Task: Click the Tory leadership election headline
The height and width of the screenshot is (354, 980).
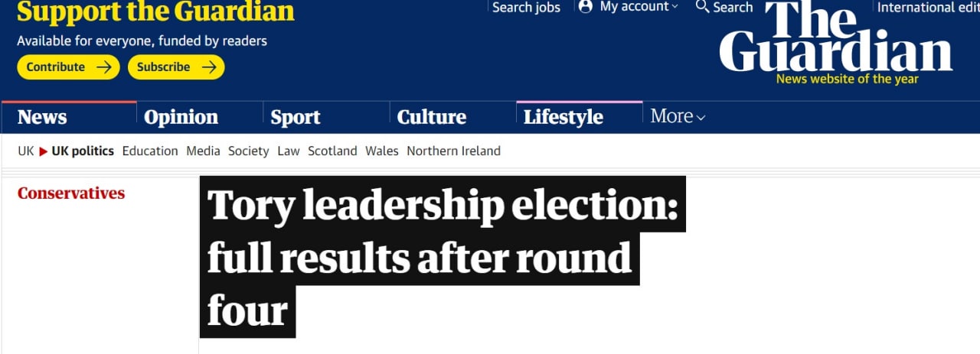Action: (x=442, y=257)
